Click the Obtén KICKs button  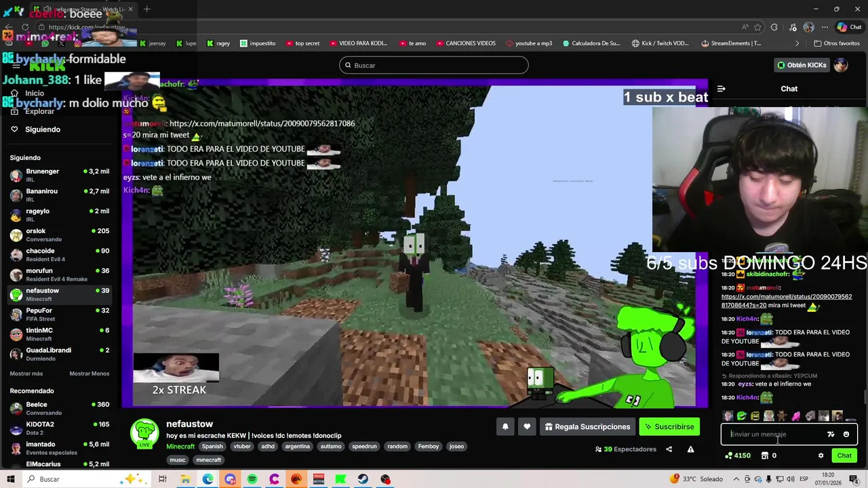coord(802,65)
